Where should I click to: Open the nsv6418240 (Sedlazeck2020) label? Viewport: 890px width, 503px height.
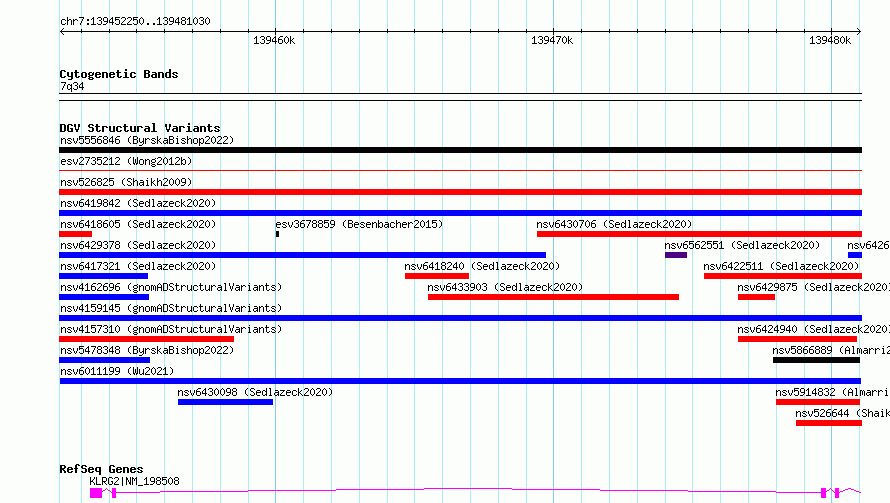(x=482, y=266)
